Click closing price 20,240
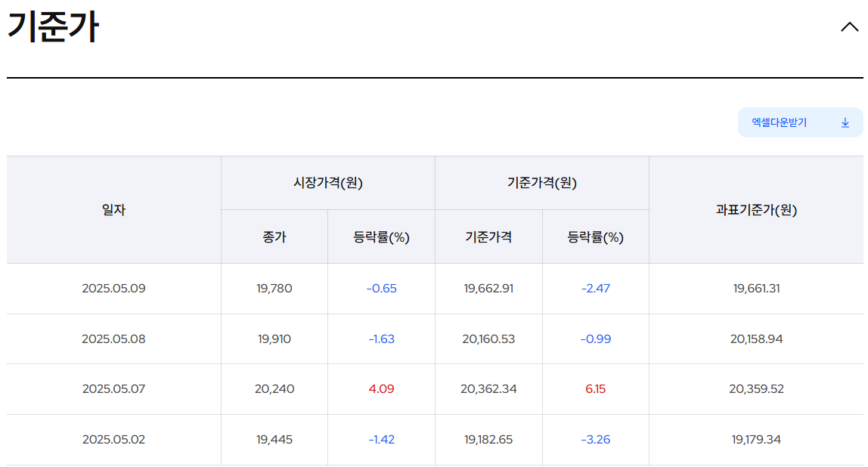Image resolution: width=868 pixels, height=467 pixels. click(x=274, y=389)
